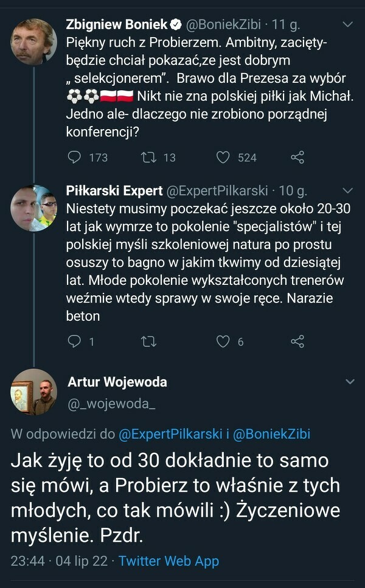The width and height of the screenshot is (365, 588).
Task: Like Piłkarski Expert's tweet
Action: pyautogui.click(x=223, y=341)
